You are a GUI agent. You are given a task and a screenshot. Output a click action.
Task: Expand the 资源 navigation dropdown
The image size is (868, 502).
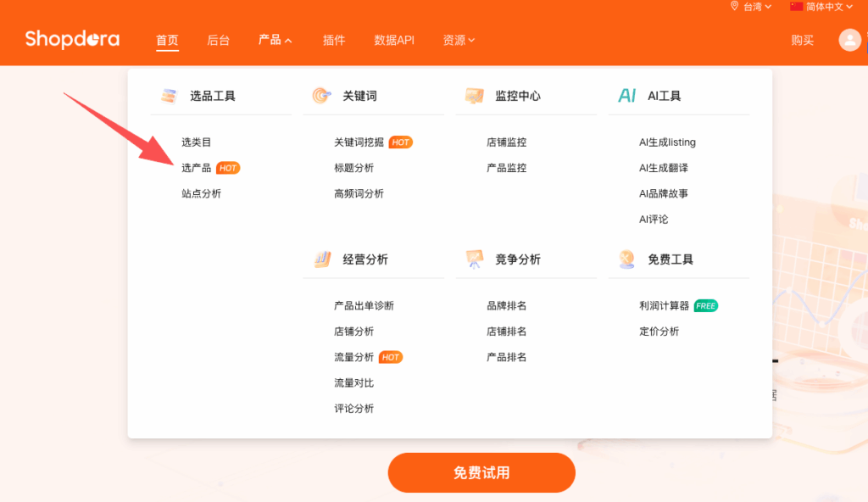(x=459, y=40)
